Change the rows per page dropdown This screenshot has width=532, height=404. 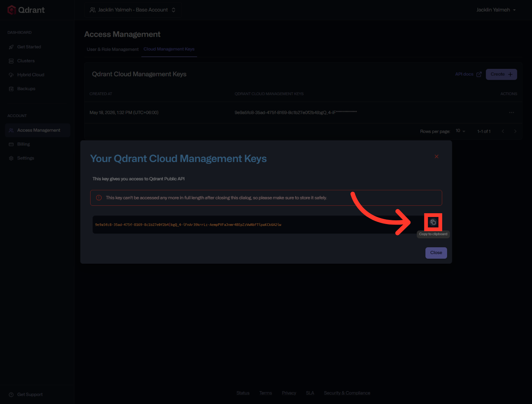click(460, 131)
